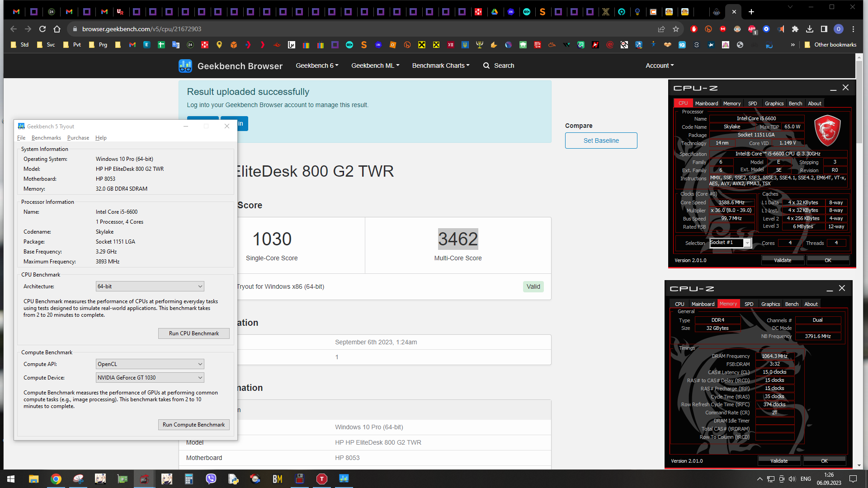Reload the Geekbench result page
868x488 pixels.
(42, 29)
